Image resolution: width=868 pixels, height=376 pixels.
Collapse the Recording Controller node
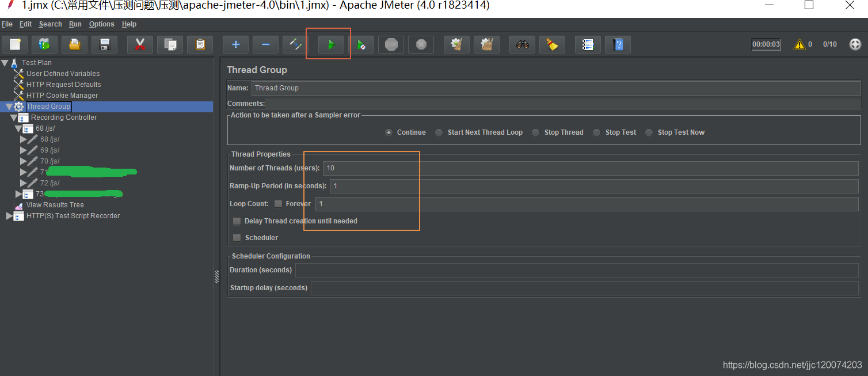pyautogui.click(x=14, y=117)
